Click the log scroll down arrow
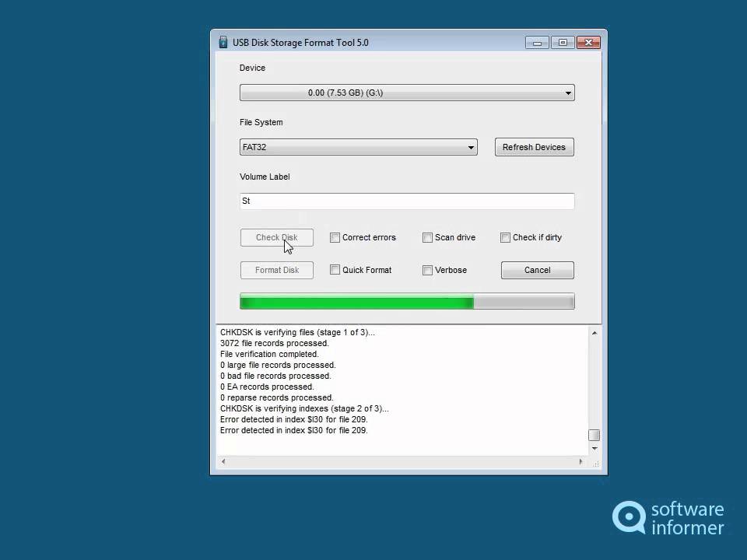Viewport: 747px width, 560px height. pos(594,449)
